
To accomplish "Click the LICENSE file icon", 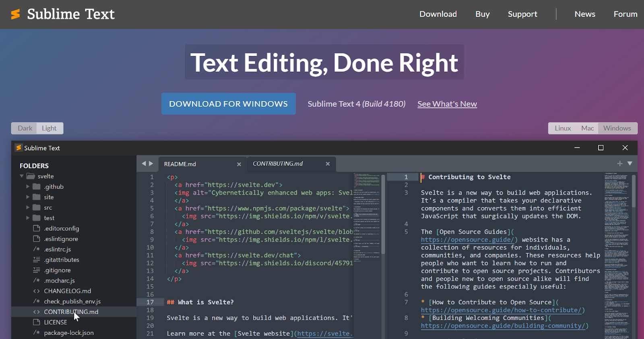I will pyautogui.click(x=37, y=322).
